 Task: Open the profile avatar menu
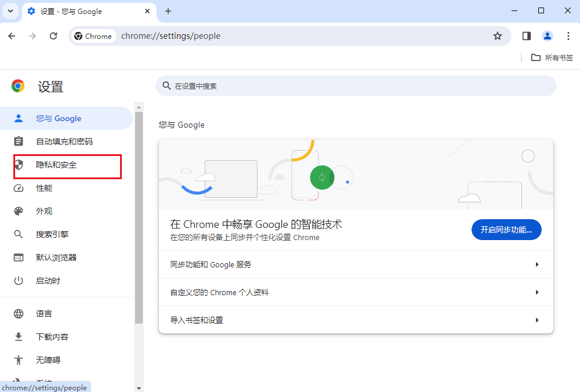click(548, 36)
